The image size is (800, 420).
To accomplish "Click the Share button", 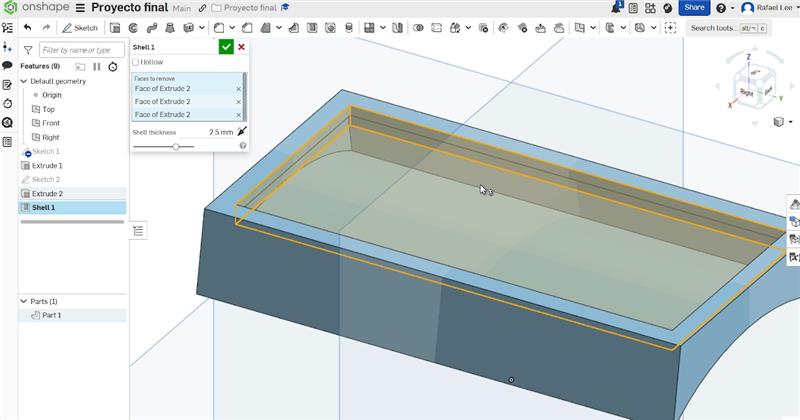I will click(694, 8).
